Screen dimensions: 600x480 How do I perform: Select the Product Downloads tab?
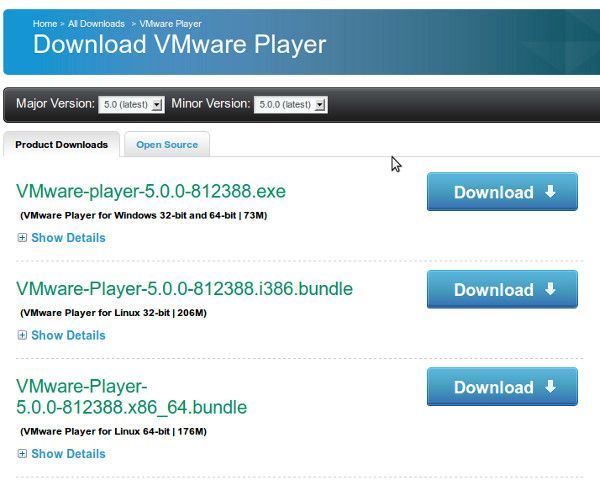coord(62,145)
